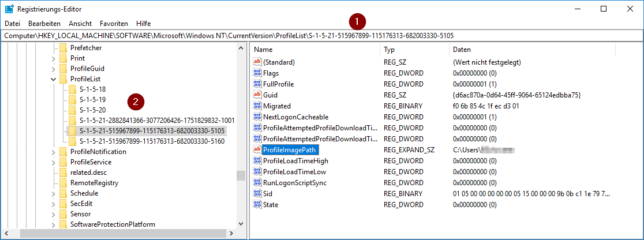This screenshot has height=240, width=644.
Task: Select the key ending in 682003330-5160
Action: (x=152, y=141)
